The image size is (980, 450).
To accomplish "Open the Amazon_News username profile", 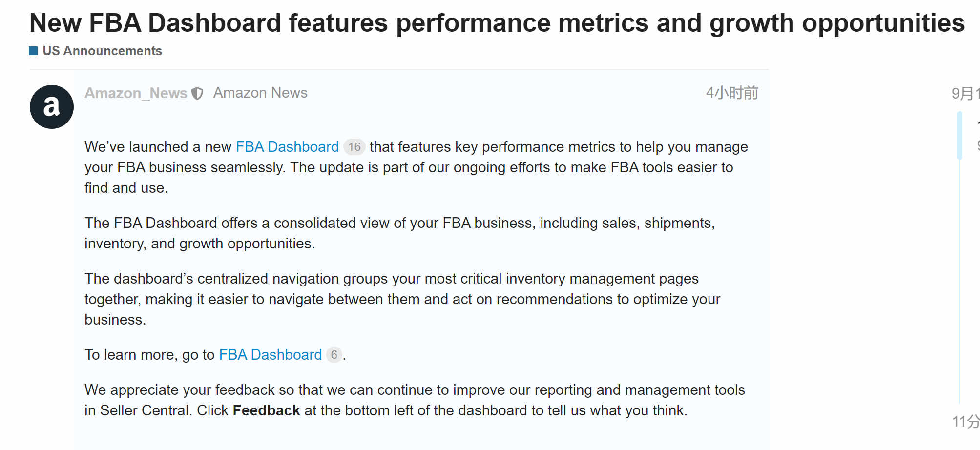I will (136, 93).
